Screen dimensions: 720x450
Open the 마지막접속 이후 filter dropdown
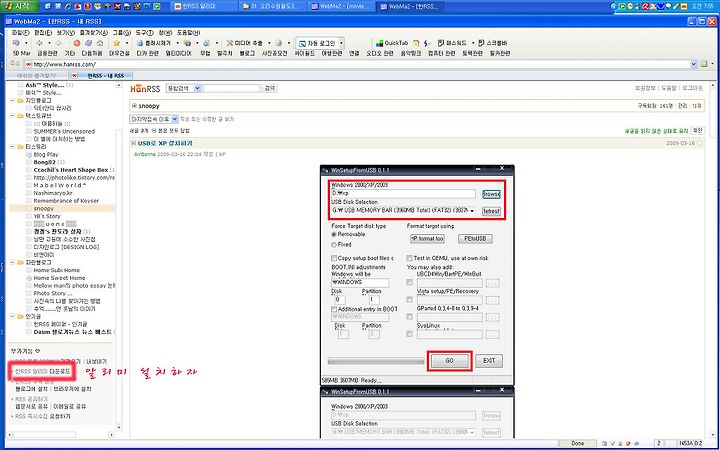(154, 119)
